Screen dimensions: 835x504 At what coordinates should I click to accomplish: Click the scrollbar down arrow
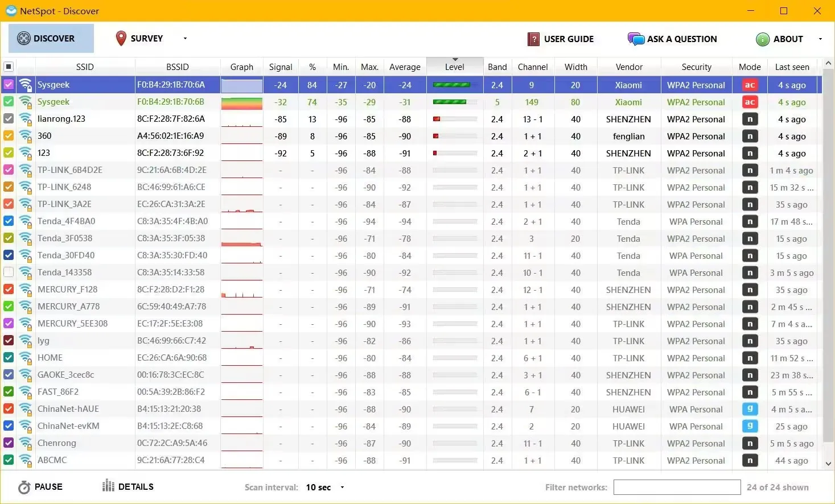coord(829,464)
